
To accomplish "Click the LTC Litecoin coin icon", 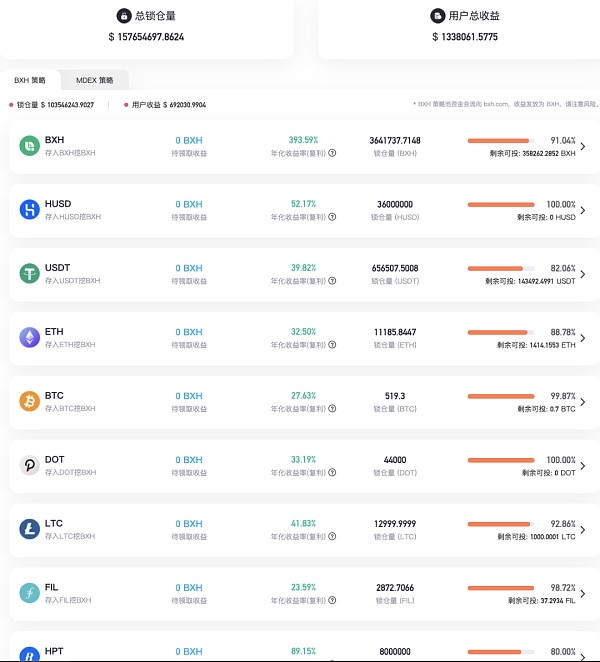I will (29, 530).
